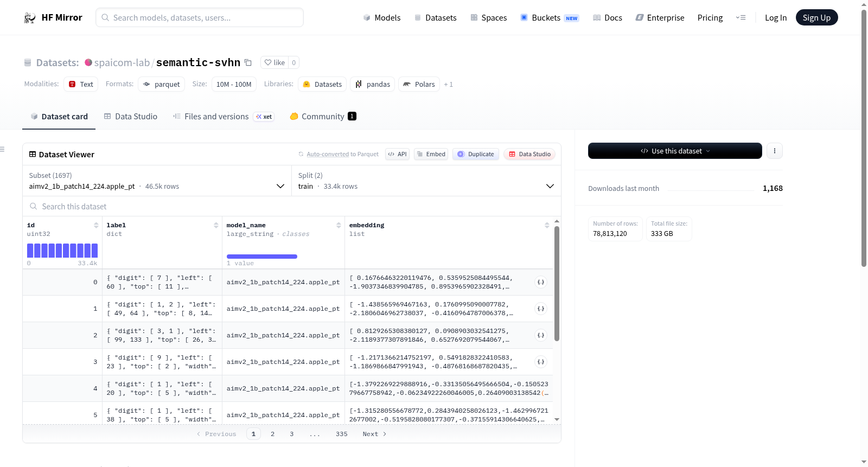Click the like count number
Viewport: 868px width, 467px height.
coord(294,63)
